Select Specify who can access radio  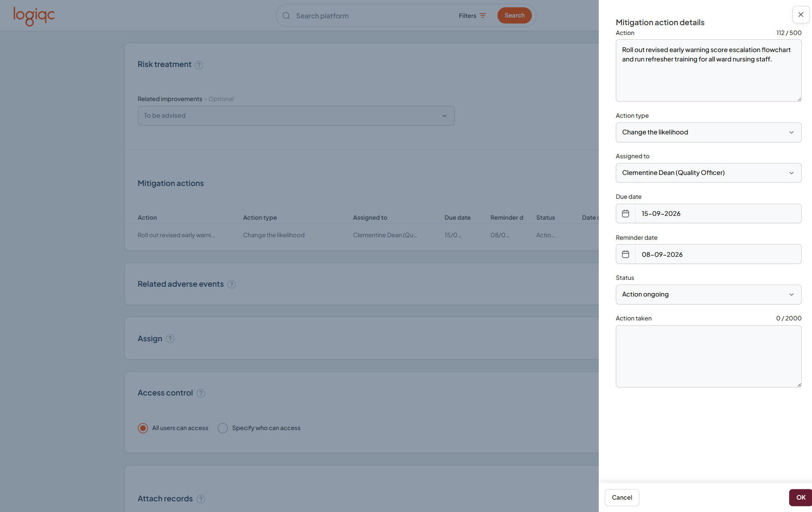(x=223, y=428)
